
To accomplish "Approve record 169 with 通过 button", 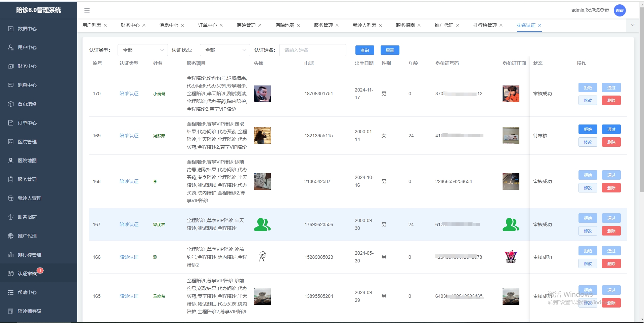I will [611, 129].
